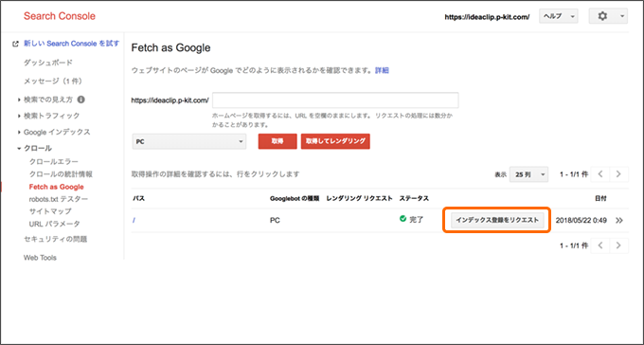Open URL パラメータ in the sidebar
Viewport: 644px width, 345px height.
coord(55,224)
